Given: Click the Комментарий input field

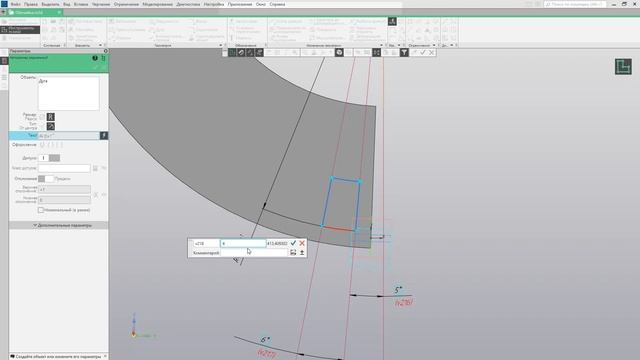Looking at the screenshot, I should tap(254, 253).
